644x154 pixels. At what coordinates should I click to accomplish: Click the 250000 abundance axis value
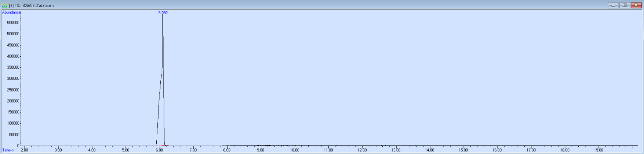[x=13, y=90]
